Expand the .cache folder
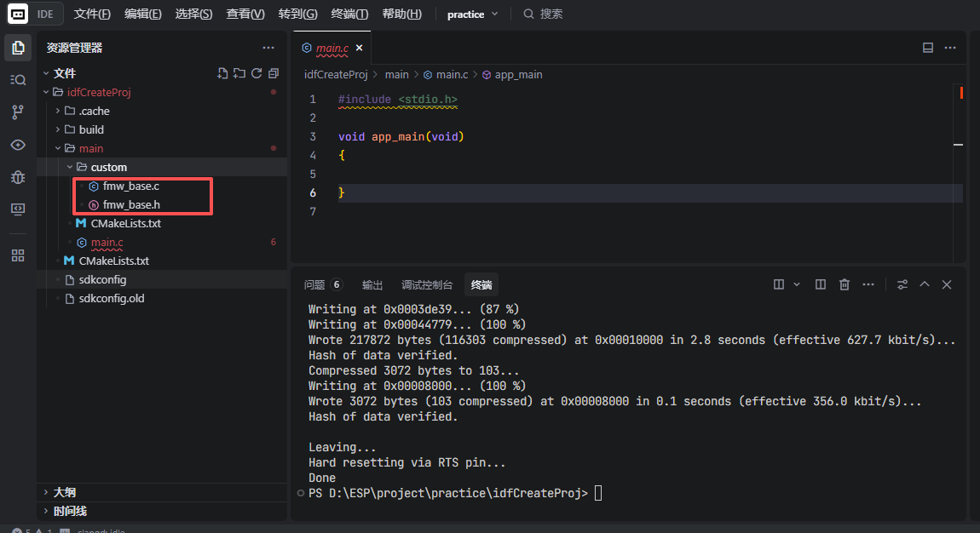This screenshot has height=533, width=980. tap(58, 111)
